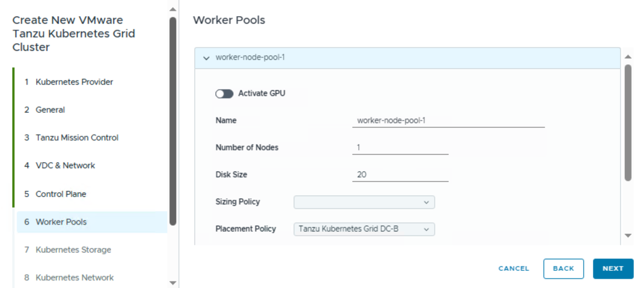Toggle the Activate GPU switch
Viewport: 644px width, 288px height.
(224, 94)
